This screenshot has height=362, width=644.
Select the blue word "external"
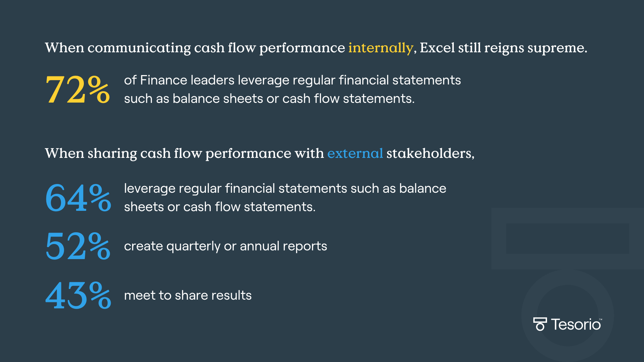tap(355, 154)
